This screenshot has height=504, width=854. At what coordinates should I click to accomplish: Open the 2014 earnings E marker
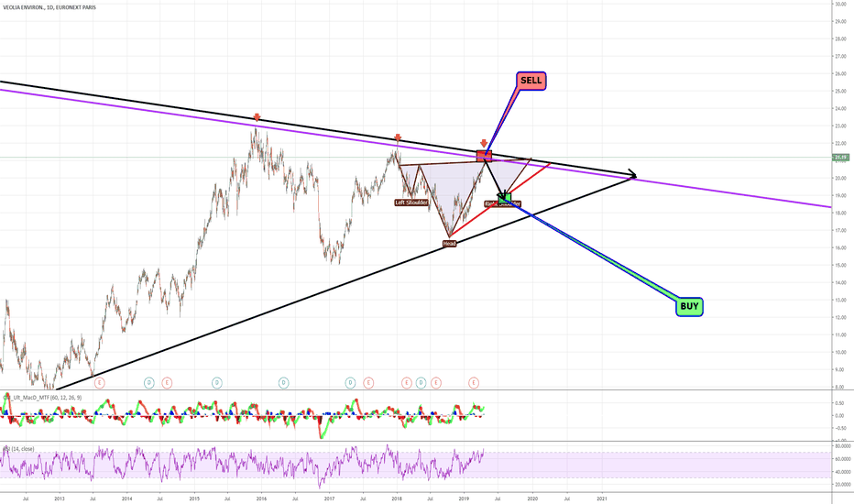[167, 383]
